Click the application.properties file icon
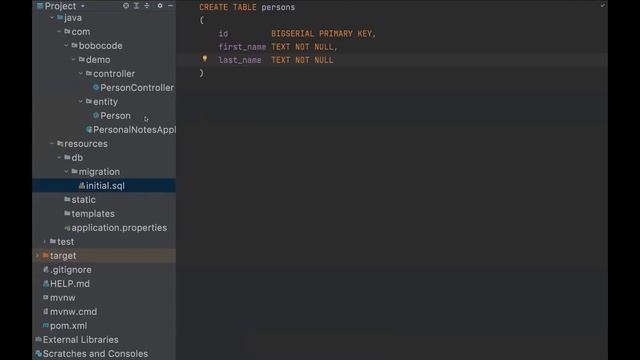This screenshot has width=640, height=360. [67, 228]
